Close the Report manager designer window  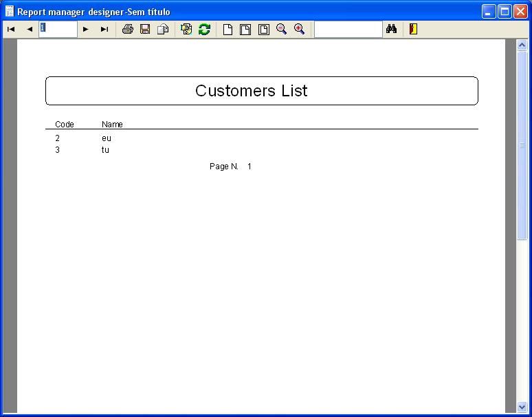coord(520,12)
